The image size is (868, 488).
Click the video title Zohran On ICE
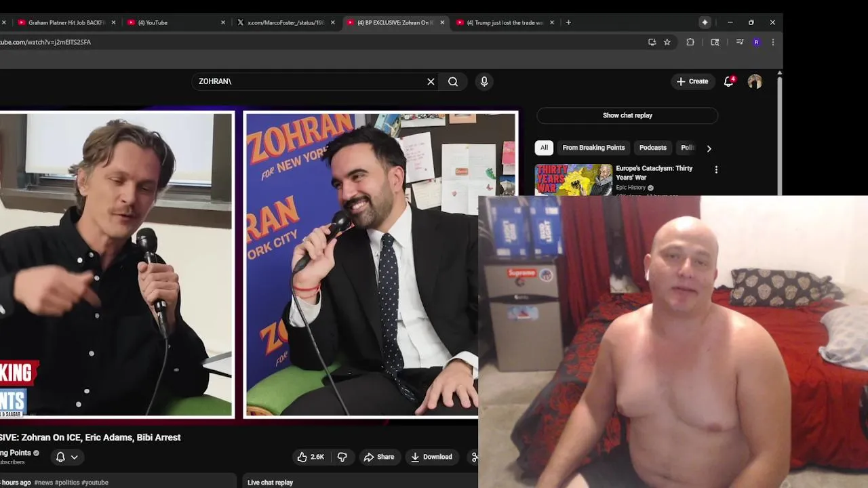click(90, 437)
